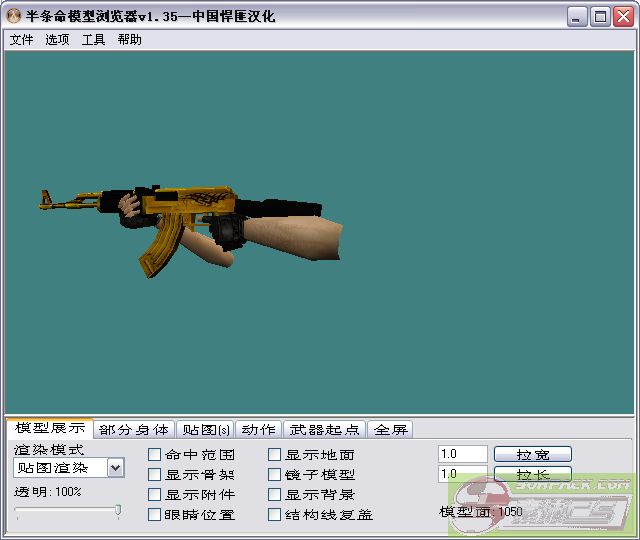Check the 显示地面 option
This screenshot has width=640, height=540.
(x=275, y=455)
